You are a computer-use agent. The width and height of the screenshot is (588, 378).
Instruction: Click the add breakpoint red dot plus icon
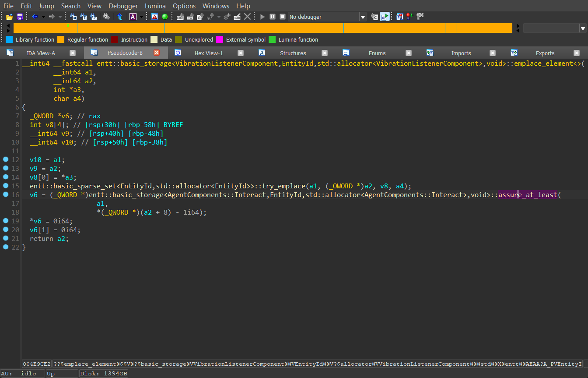(409, 17)
